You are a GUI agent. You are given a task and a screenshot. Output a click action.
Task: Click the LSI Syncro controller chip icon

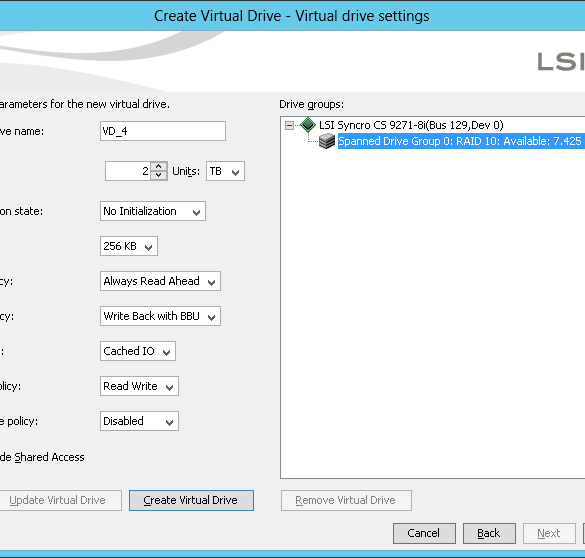(308, 125)
